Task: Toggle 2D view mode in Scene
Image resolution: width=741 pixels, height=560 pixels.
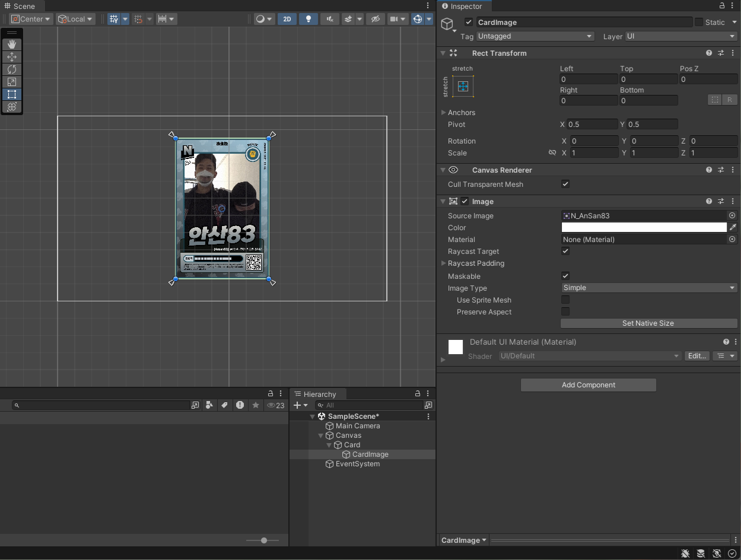Action: tap(287, 19)
